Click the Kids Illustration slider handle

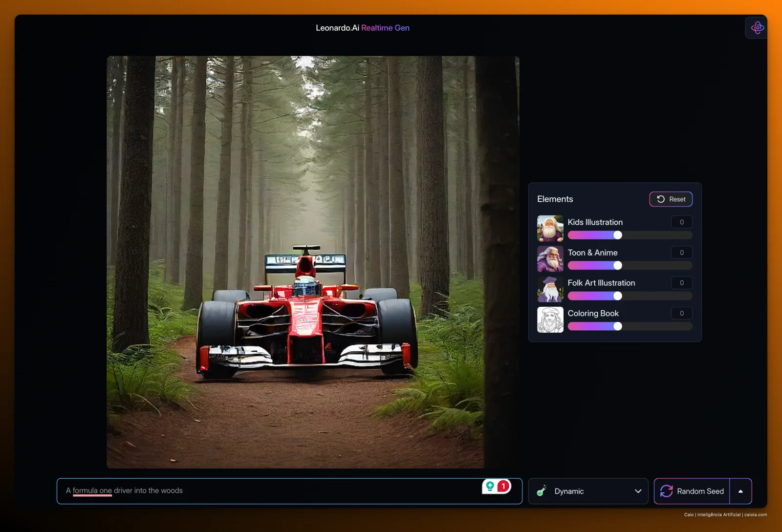tap(618, 235)
